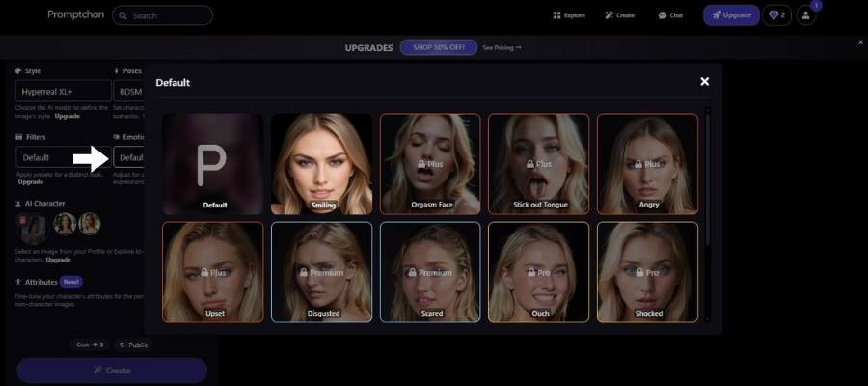The width and height of the screenshot is (868, 386).
Task: Click into the Search field
Action: 162,15
